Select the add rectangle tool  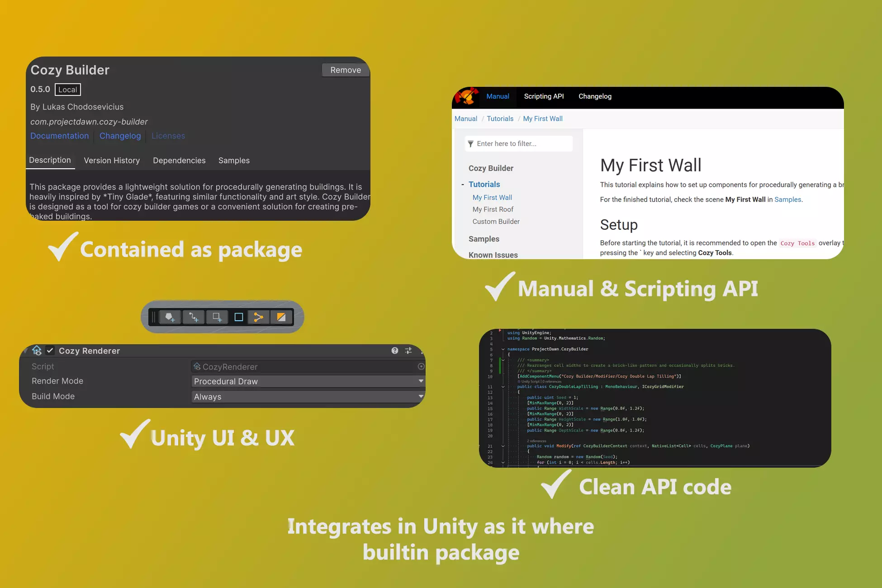point(217,317)
